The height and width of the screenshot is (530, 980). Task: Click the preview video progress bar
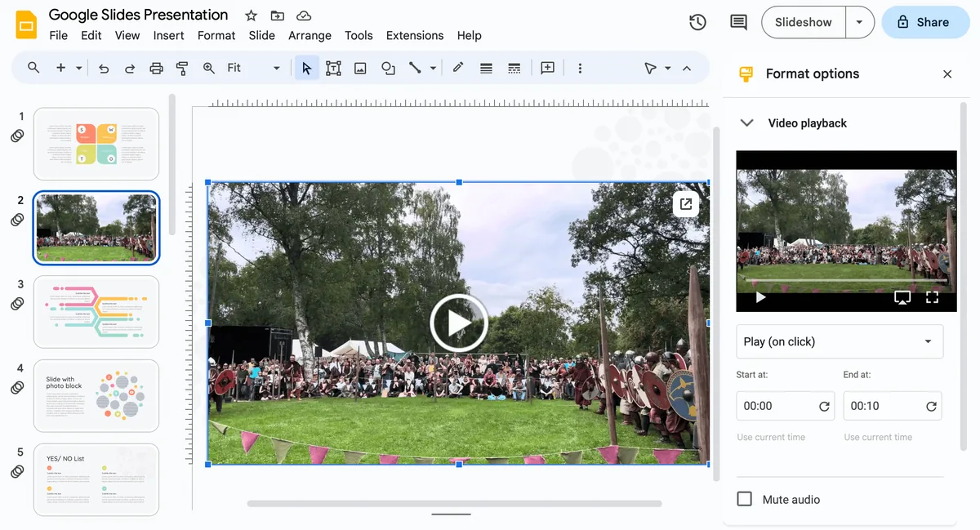pos(846,281)
